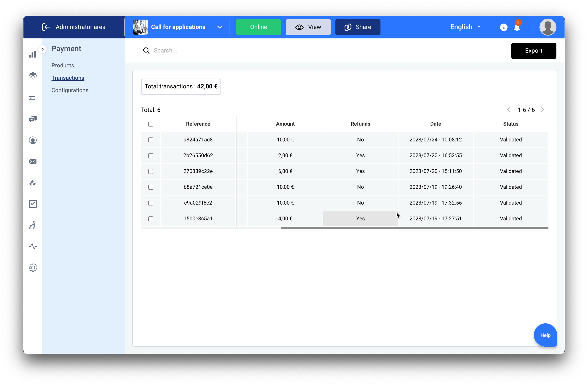588x385 pixels.
Task: Open the chat messages panel
Action: click(x=33, y=119)
